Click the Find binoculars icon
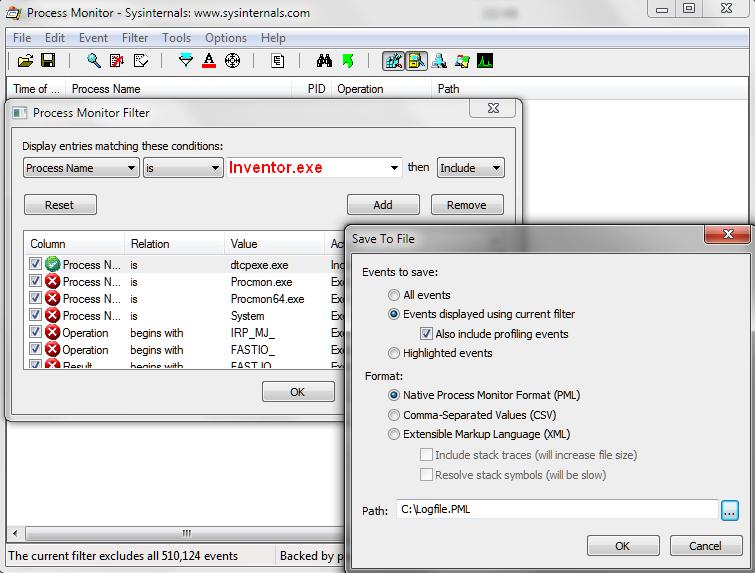Screen dimensions: 755x573 click(x=325, y=61)
